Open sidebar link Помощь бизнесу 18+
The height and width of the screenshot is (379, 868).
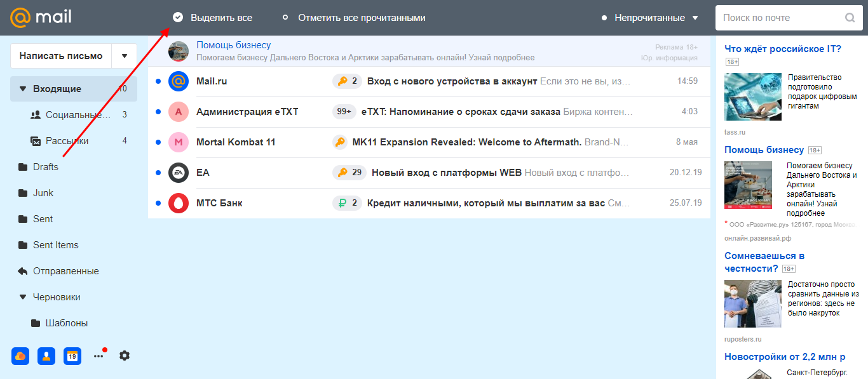click(x=764, y=150)
